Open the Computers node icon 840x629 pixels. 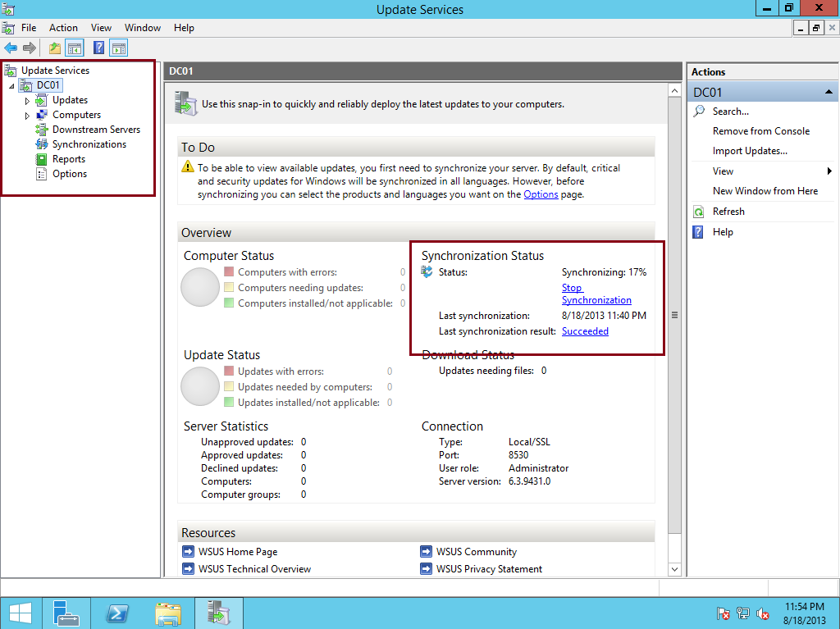[41, 115]
